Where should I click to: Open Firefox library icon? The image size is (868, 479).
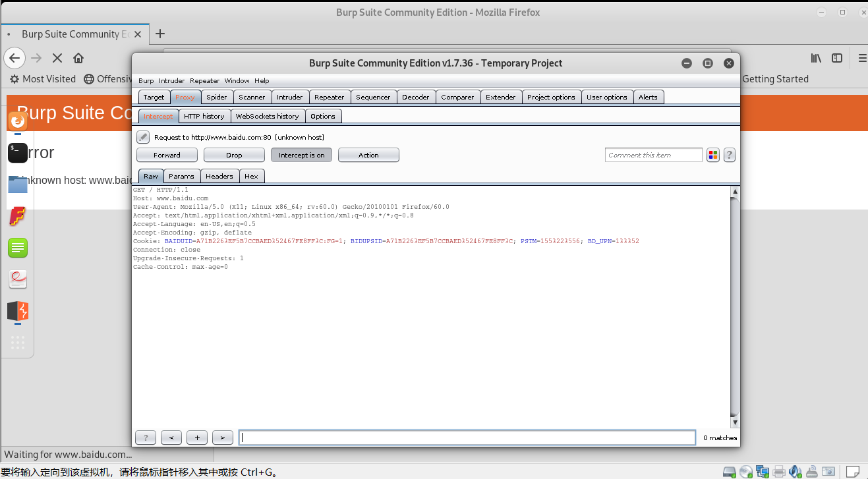tap(816, 58)
